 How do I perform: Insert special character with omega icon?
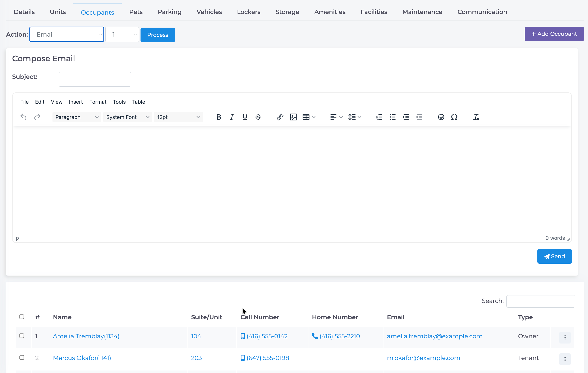tap(454, 117)
